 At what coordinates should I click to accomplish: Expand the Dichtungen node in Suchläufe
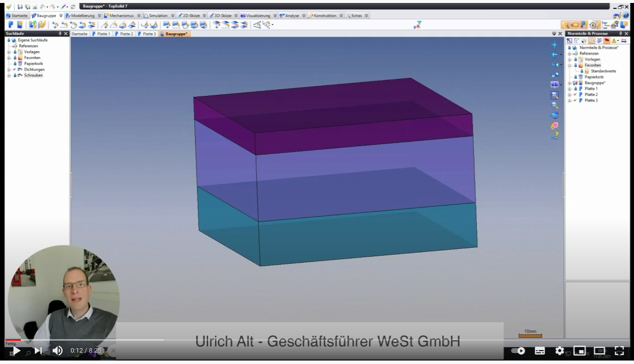8,70
